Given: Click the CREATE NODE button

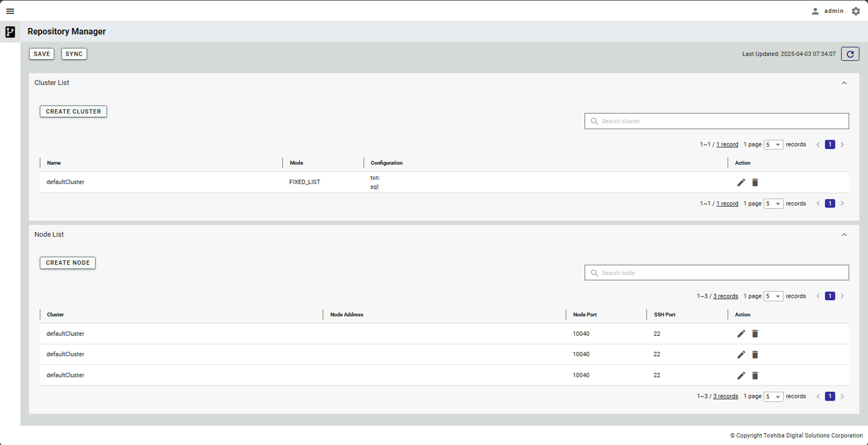Looking at the screenshot, I should pyautogui.click(x=67, y=263).
